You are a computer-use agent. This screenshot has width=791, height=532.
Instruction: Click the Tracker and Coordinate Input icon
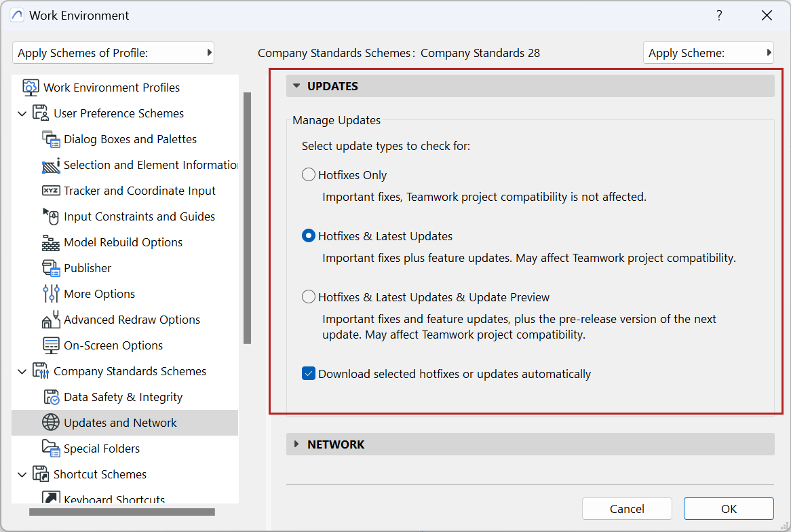[x=52, y=191]
